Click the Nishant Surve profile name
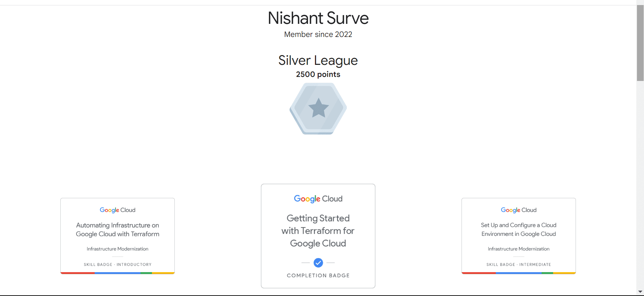This screenshot has height=296, width=644. point(318,18)
